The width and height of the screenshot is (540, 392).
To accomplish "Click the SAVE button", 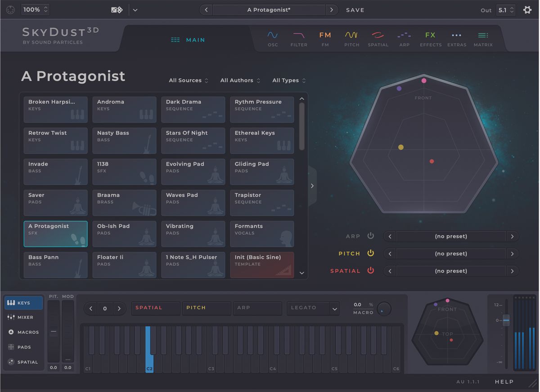I will pyautogui.click(x=355, y=9).
